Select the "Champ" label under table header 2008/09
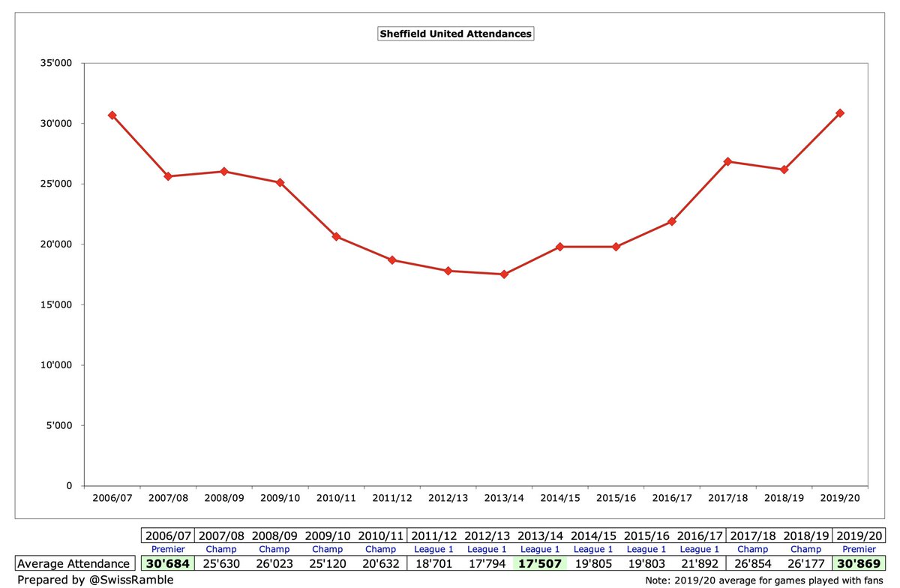Image resolution: width=900 pixels, height=588 pixels. [x=273, y=549]
